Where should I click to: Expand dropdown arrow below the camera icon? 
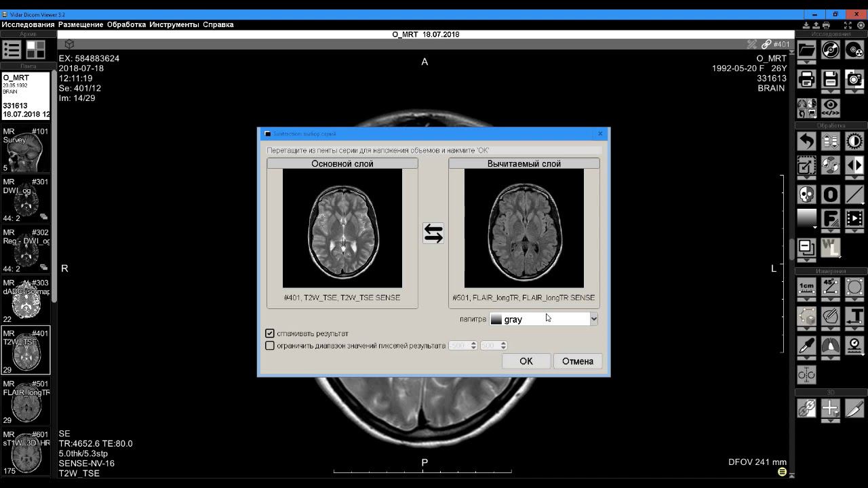(854, 91)
